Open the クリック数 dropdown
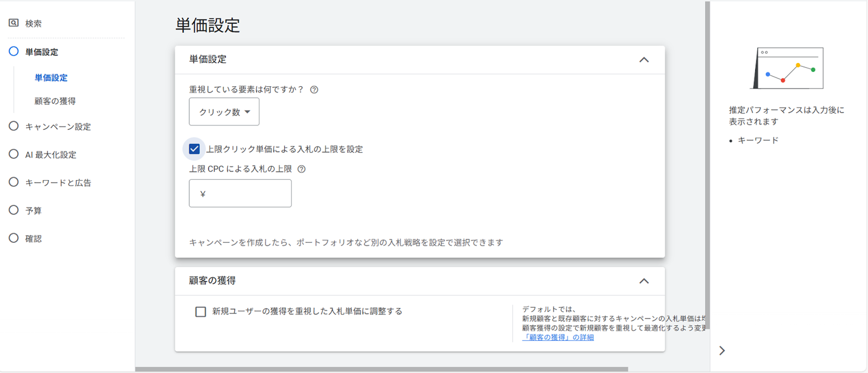The height and width of the screenshot is (373, 868). click(224, 112)
